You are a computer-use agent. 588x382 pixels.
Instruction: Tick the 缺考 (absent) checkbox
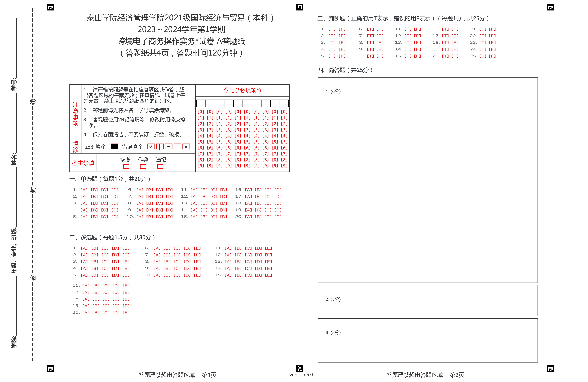126,167
